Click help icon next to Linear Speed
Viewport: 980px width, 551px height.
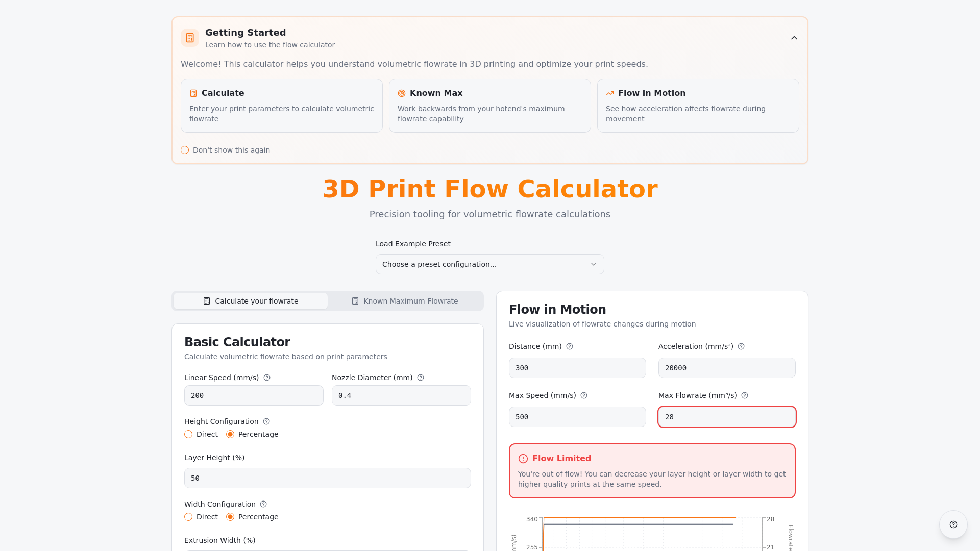pos(267,378)
